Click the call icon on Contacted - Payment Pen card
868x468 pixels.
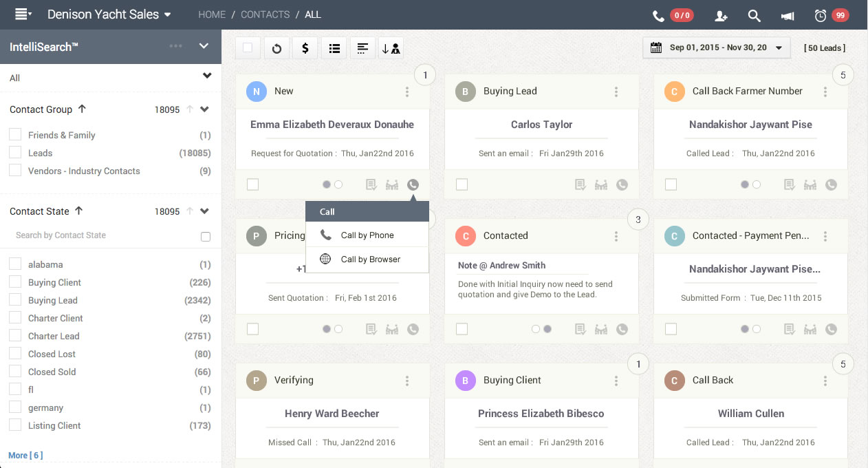coord(831,329)
